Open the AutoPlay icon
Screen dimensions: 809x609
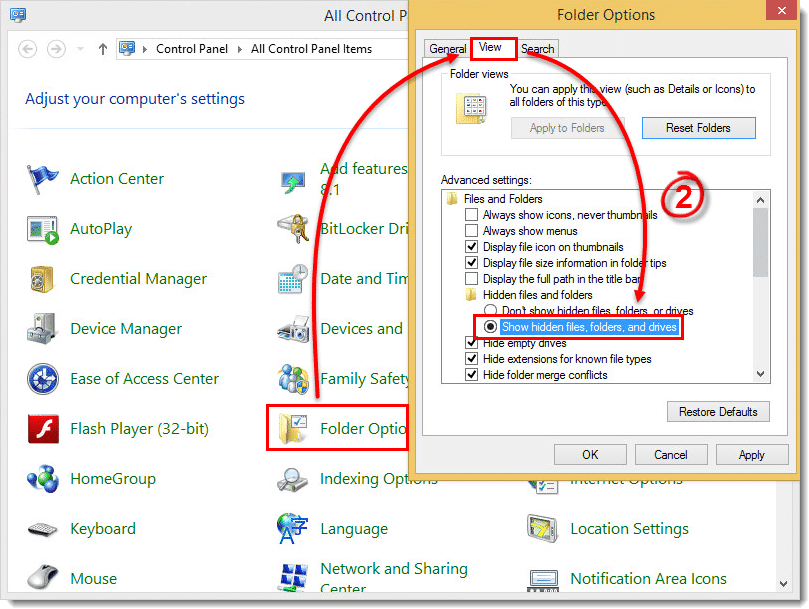(x=42, y=229)
